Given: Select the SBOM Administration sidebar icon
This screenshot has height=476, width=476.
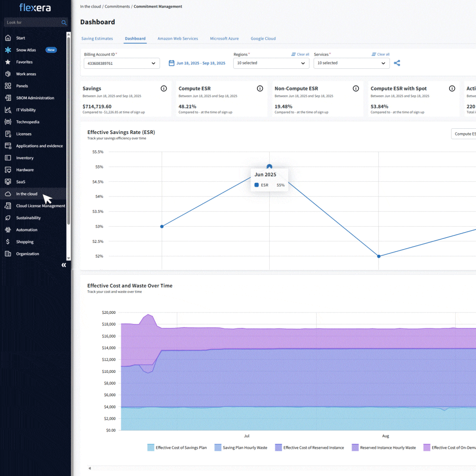Looking at the screenshot, I should [x=9, y=97].
